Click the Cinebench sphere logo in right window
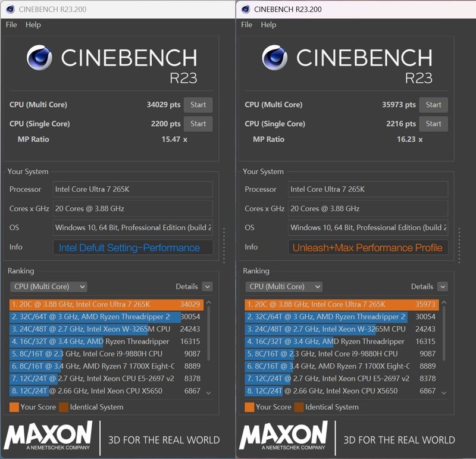476x459 pixels. [x=275, y=58]
